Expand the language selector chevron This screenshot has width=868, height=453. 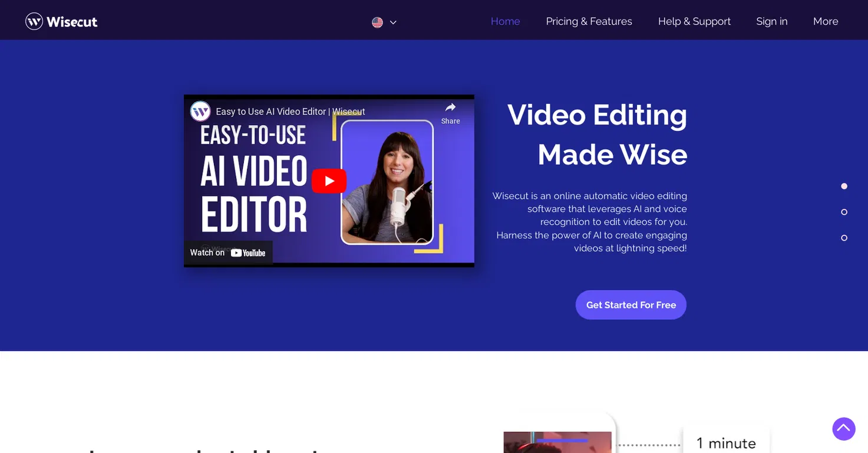[x=393, y=22]
